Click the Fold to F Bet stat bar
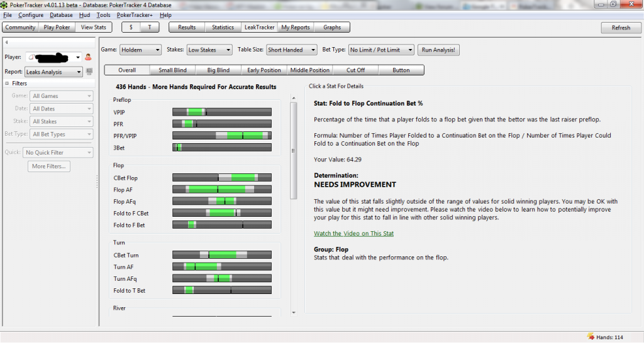 222,225
